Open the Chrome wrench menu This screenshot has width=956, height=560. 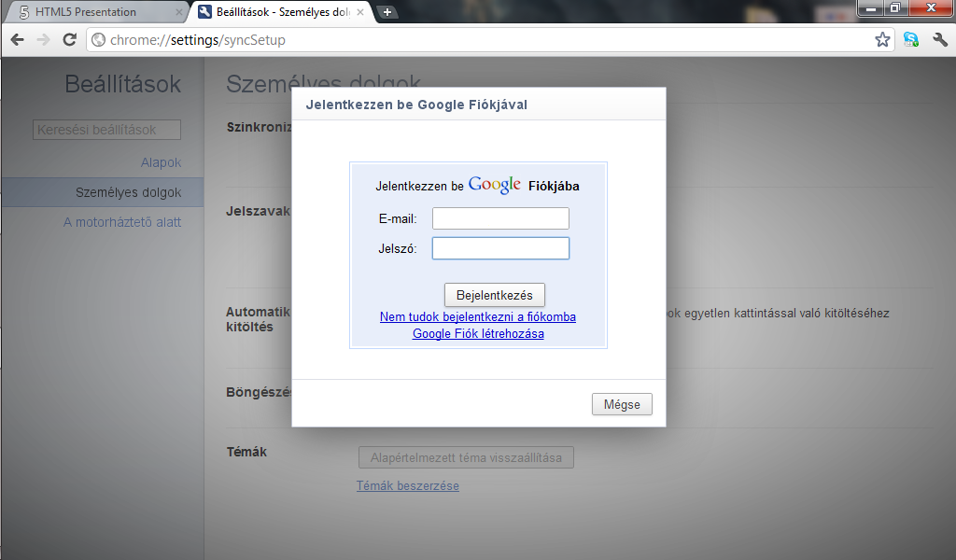pos(939,40)
